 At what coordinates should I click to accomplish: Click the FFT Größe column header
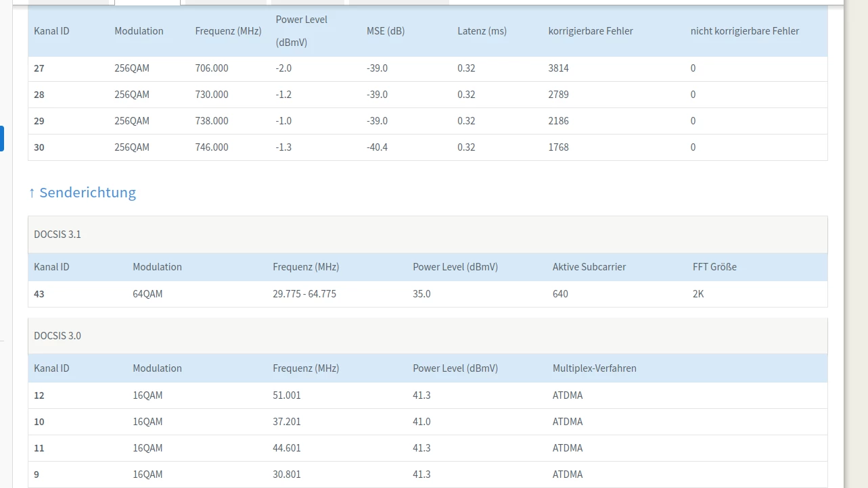click(714, 267)
